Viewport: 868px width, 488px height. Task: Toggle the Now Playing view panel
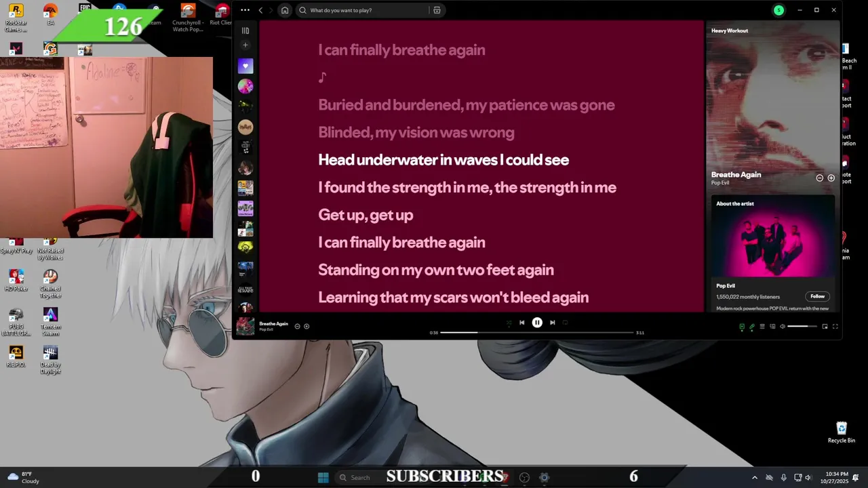[742, 327]
